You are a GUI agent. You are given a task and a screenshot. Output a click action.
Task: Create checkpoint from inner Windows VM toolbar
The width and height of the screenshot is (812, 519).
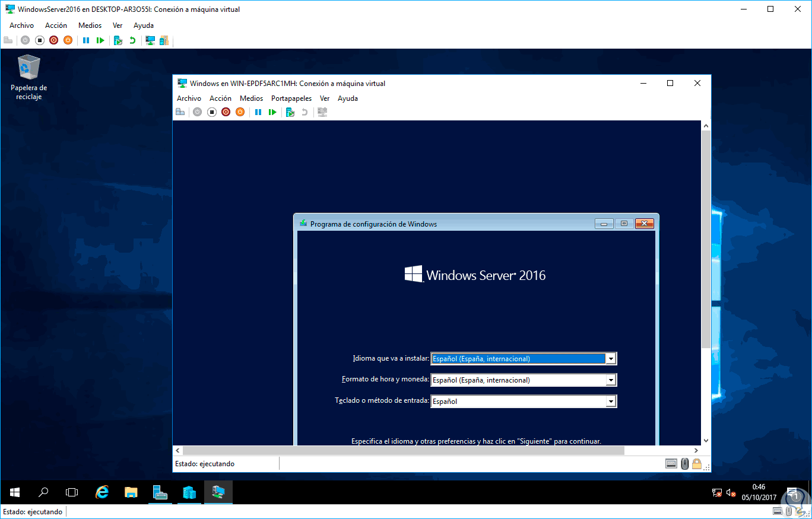point(290,112)
